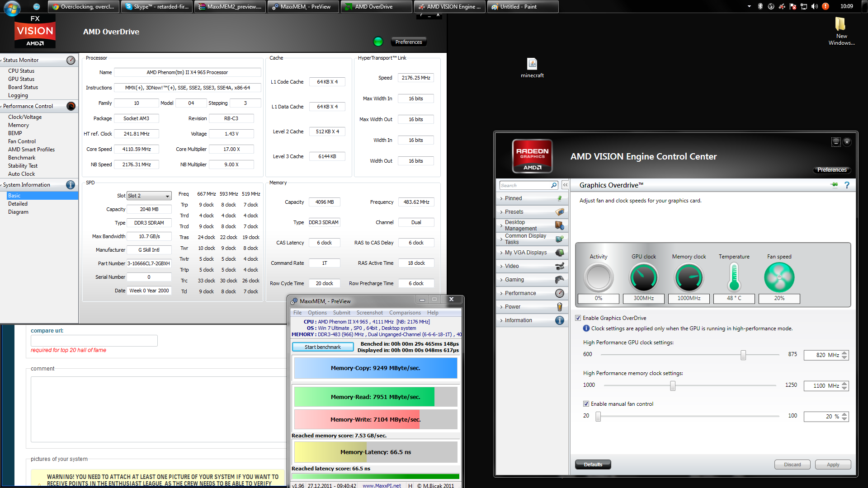Click the GPU clock gauge dial
The width and height of the screenshot is (868, 488).
pos(643,277)
